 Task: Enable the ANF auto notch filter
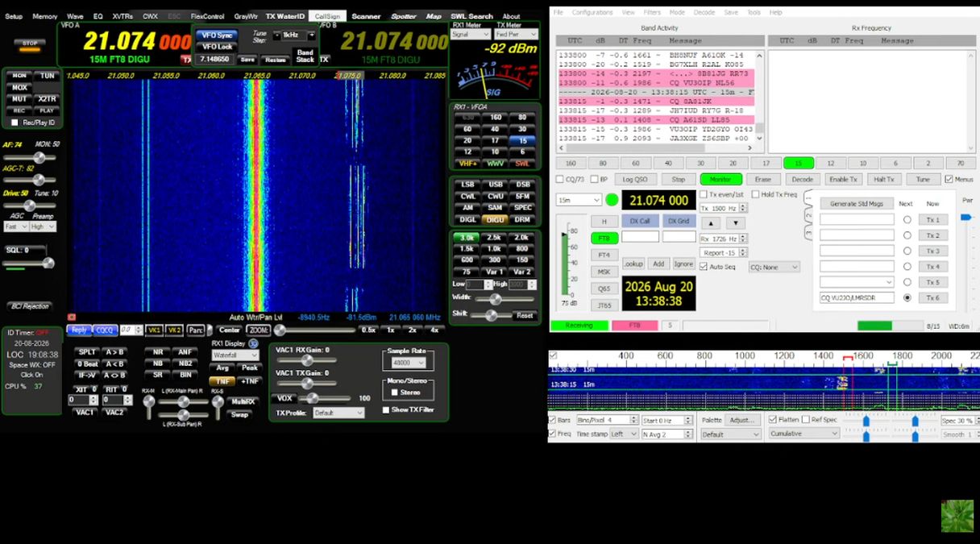pyautogui.click(x=185, y=351)
